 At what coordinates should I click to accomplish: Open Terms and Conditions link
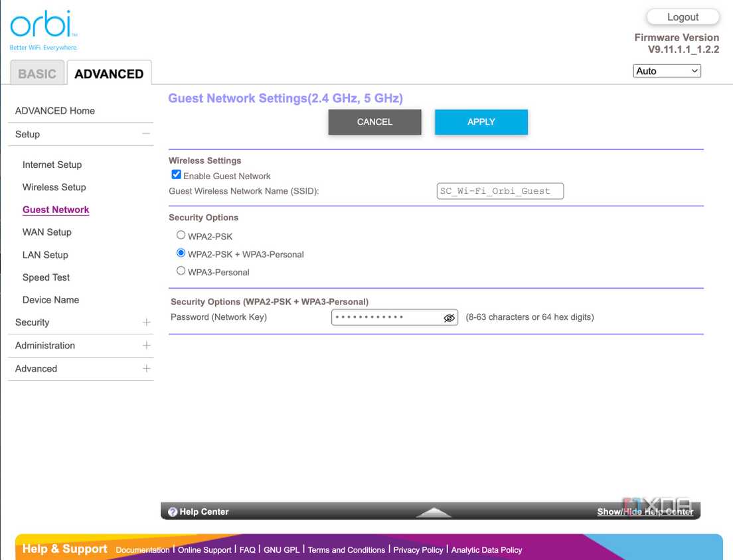347,550
